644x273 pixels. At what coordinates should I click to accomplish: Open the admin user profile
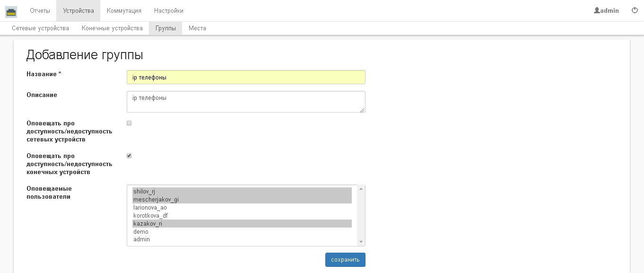tap(607, 10)
